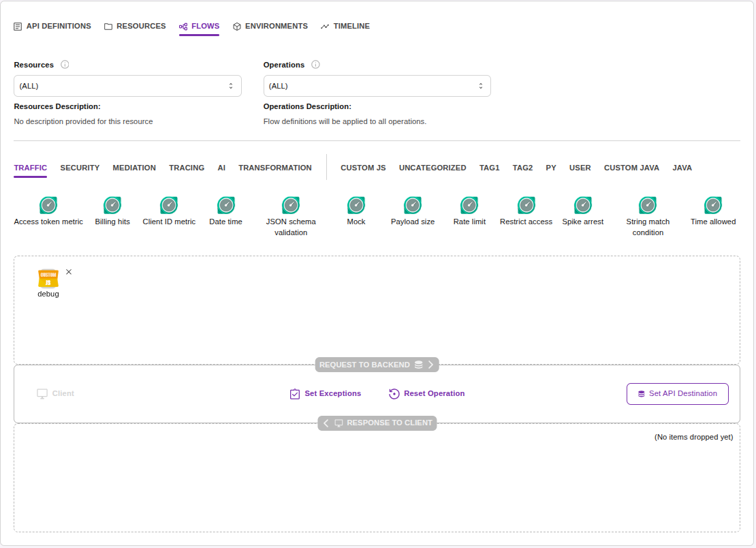The height and width of the screenshot is (548, 756).
Task: Click the Set API Destination button
Action: [677, 394]
